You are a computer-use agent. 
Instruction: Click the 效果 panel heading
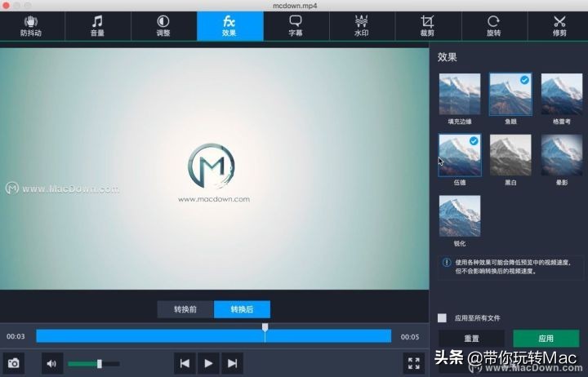pos(447,57)
